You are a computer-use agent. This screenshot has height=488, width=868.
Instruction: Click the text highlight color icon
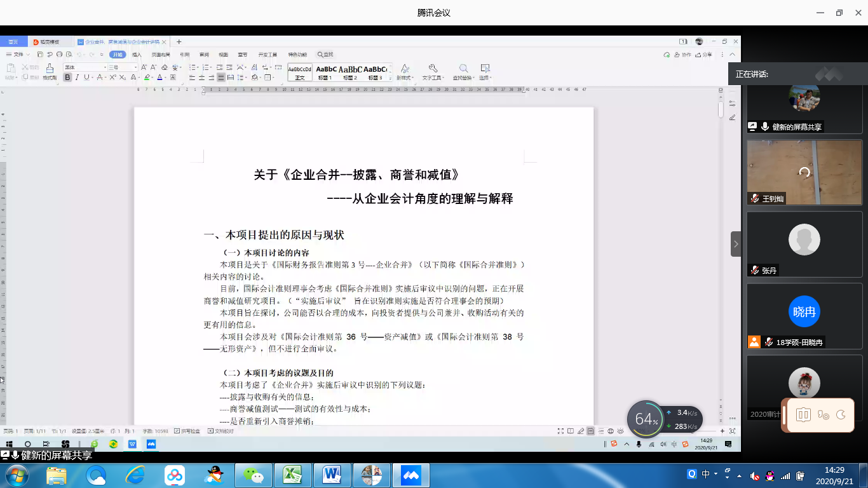[x=147, y=78]
